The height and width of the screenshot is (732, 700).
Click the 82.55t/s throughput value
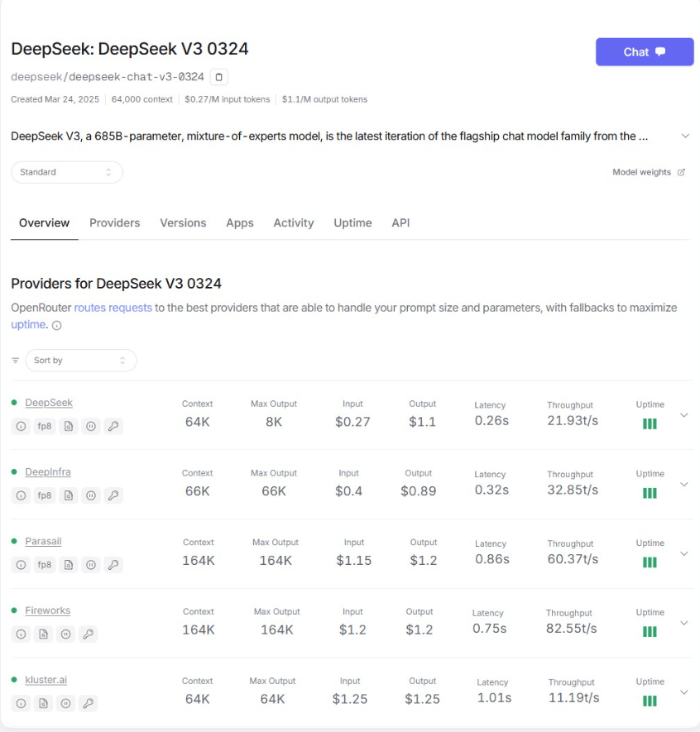click(572, 629)
